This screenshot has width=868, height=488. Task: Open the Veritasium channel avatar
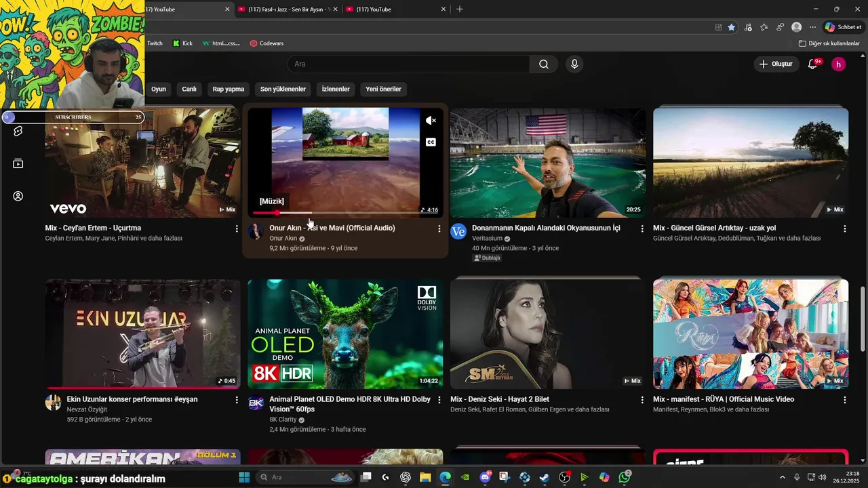coord(458,232)
